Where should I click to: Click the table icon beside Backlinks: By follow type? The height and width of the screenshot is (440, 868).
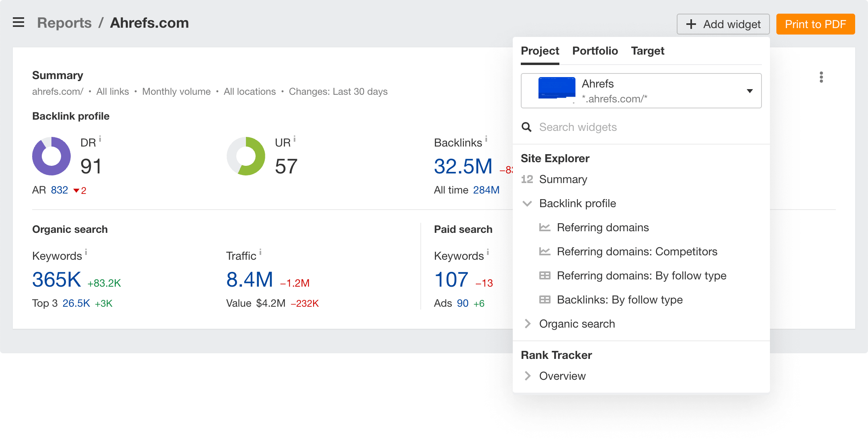pyautogui.click(x=545, y=300)
